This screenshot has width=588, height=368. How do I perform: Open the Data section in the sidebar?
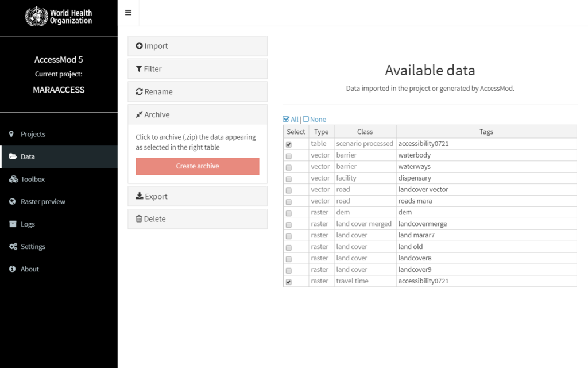pos(28,156)
